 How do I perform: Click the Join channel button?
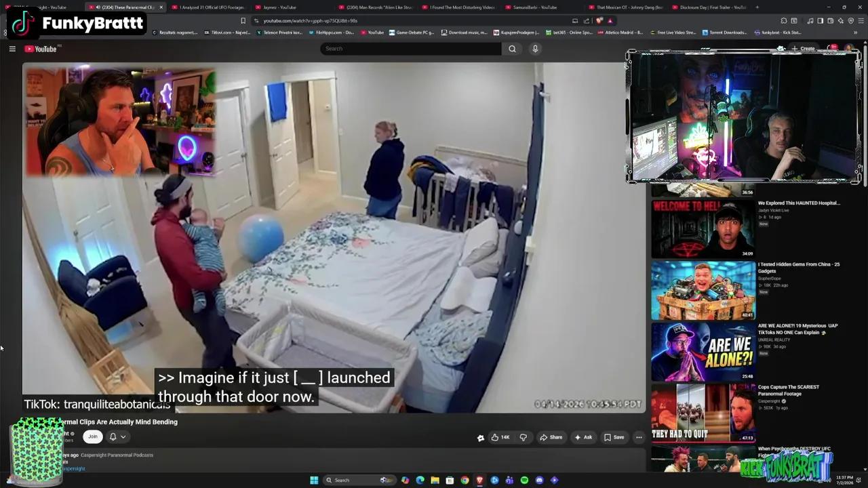tap(93, 436)
